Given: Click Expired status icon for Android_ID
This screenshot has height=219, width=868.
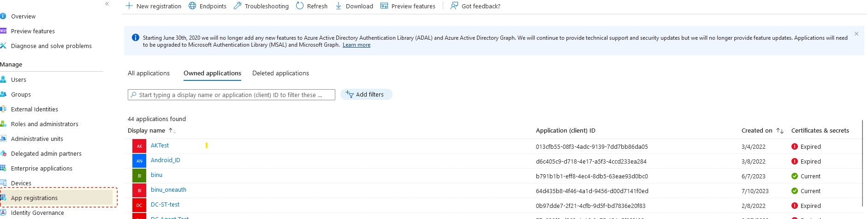Looking at the screenshot, I should [x=795, y=161].
